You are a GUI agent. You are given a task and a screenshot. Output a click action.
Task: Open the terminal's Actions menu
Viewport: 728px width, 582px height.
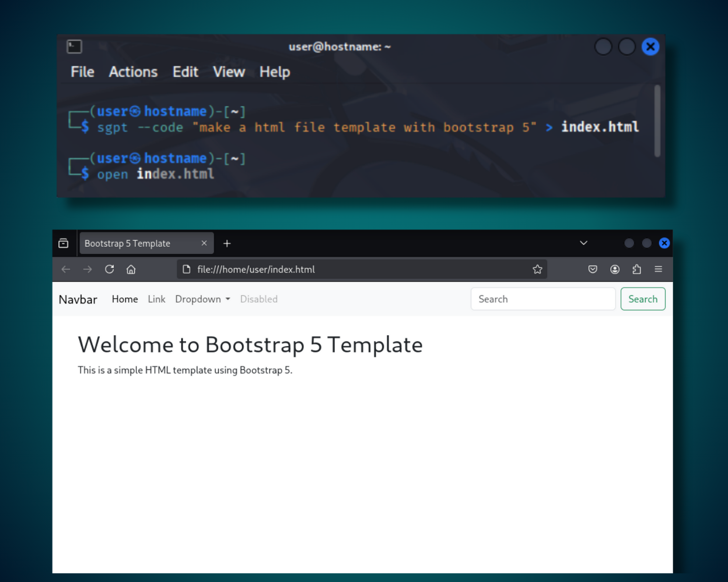click(x=133, y=72)
